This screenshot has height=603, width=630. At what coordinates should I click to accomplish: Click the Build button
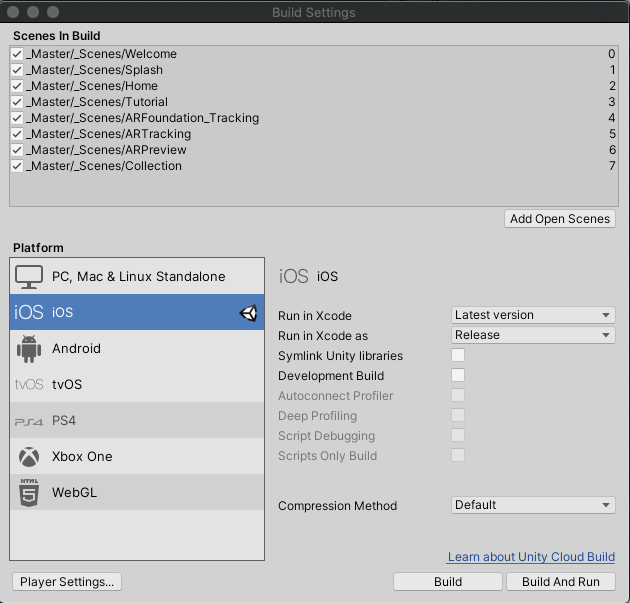coord(448,582)
